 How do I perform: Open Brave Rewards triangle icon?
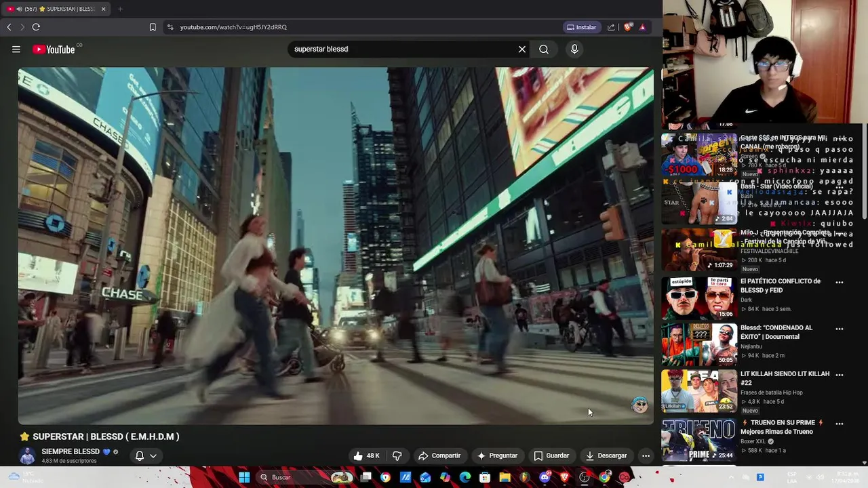642,27
